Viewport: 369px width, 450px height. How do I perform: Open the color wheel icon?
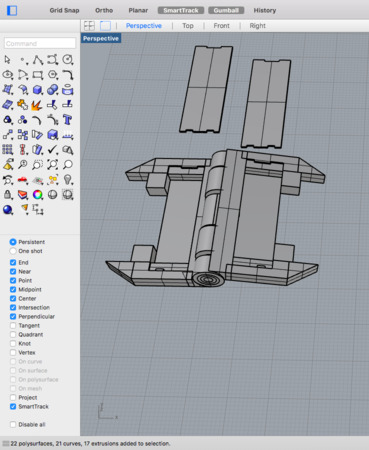point(38,195)
